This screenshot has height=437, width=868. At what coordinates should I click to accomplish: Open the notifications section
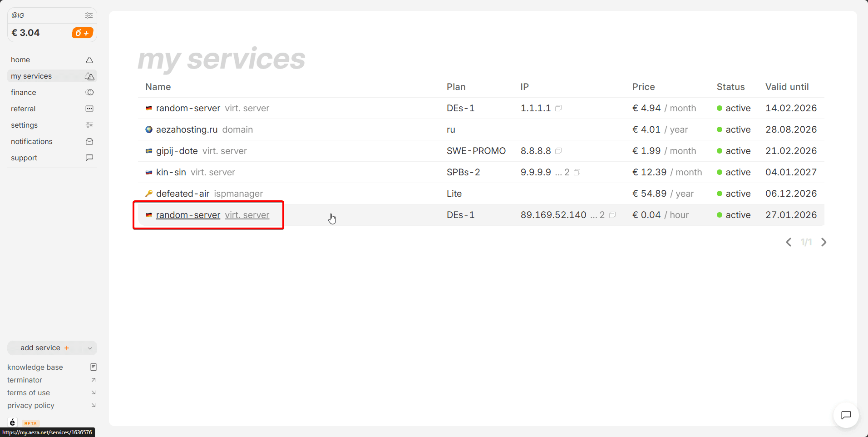click(32, 141)
